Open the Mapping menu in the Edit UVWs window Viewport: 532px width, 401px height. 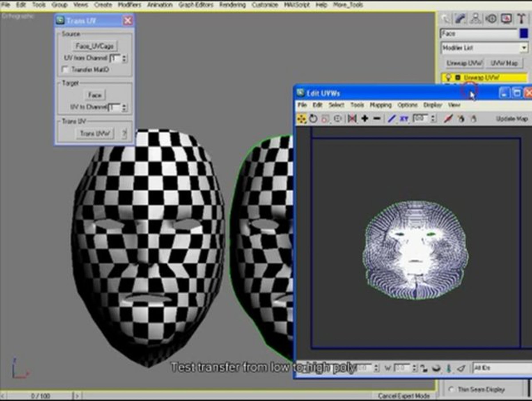pos(380,105)
